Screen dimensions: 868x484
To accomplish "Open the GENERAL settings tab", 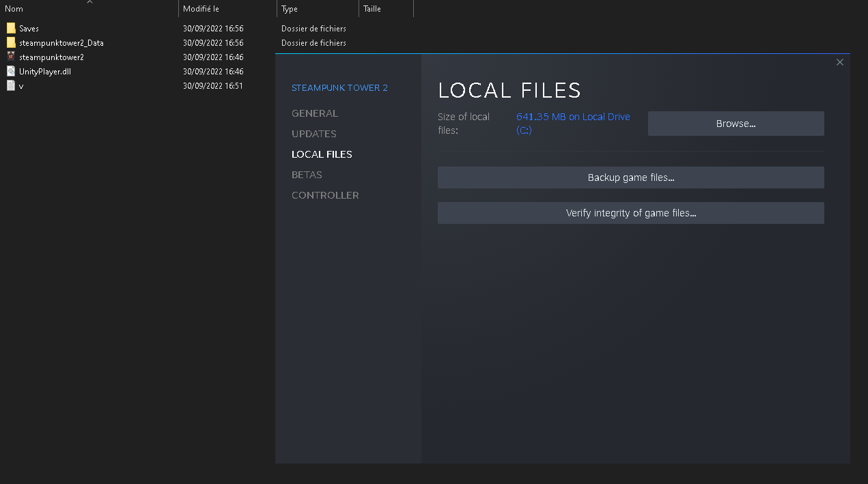I will tap(315, 113).
